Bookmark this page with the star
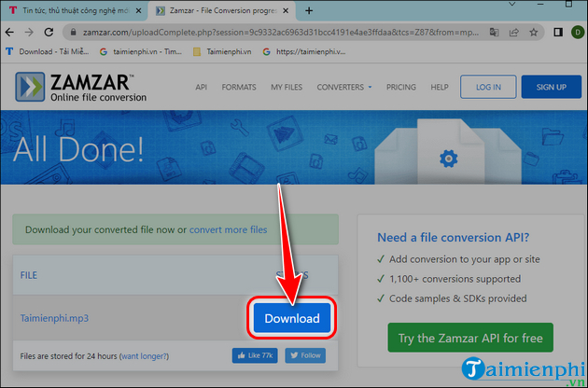Viewport: 588px width, 388px height. coord(533,33)
